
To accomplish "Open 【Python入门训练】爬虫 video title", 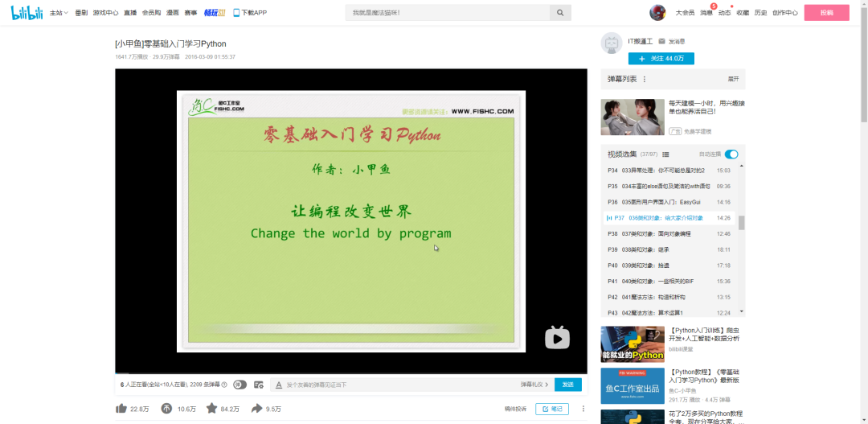I will click(704, 334).
